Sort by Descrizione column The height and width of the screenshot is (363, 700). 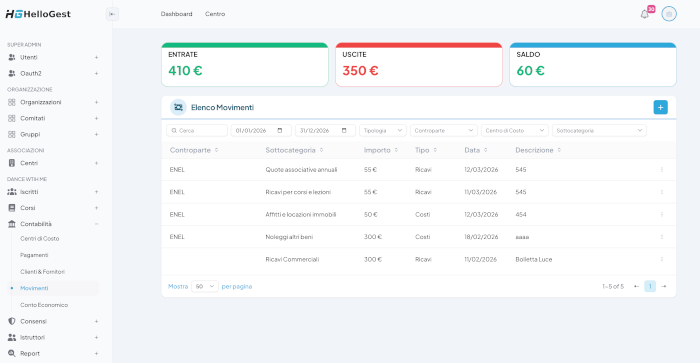click(x=559, y=150)
